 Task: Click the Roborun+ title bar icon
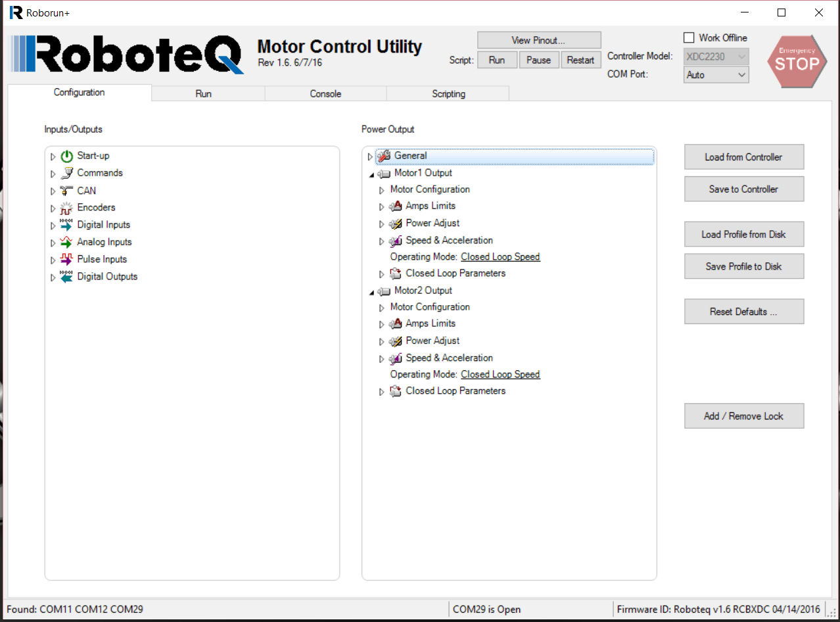pyautogui.click(x=16, y=12)
